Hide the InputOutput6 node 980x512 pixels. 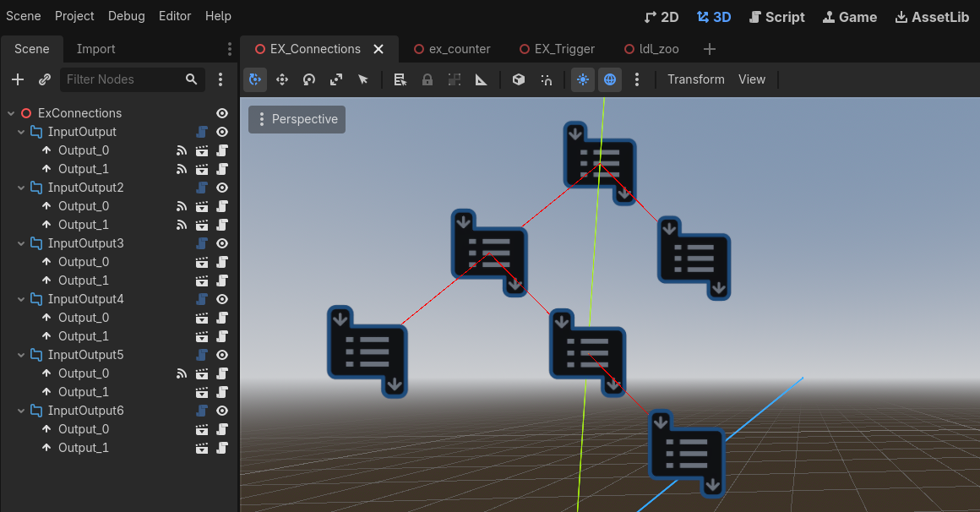222,411
